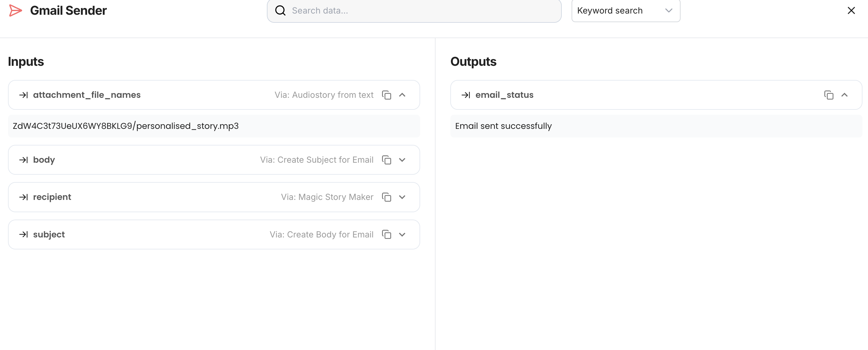Copy the attachment_file_names input value
Image resolution: width=868 pixels, height=350 pixels.
pos(387,95)
